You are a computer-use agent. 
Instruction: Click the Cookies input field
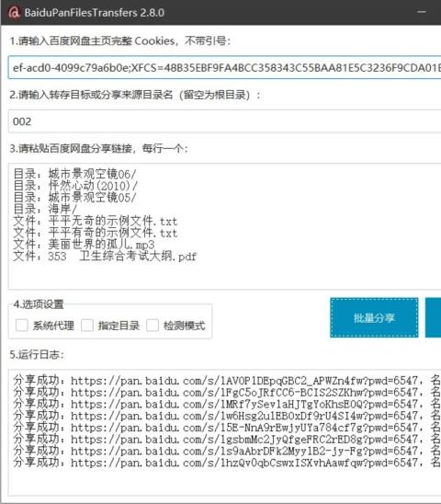[x=224, y=67]
